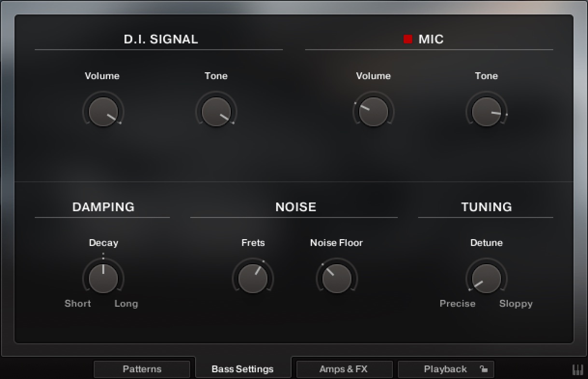Click the Noise Floor knob

336,278
